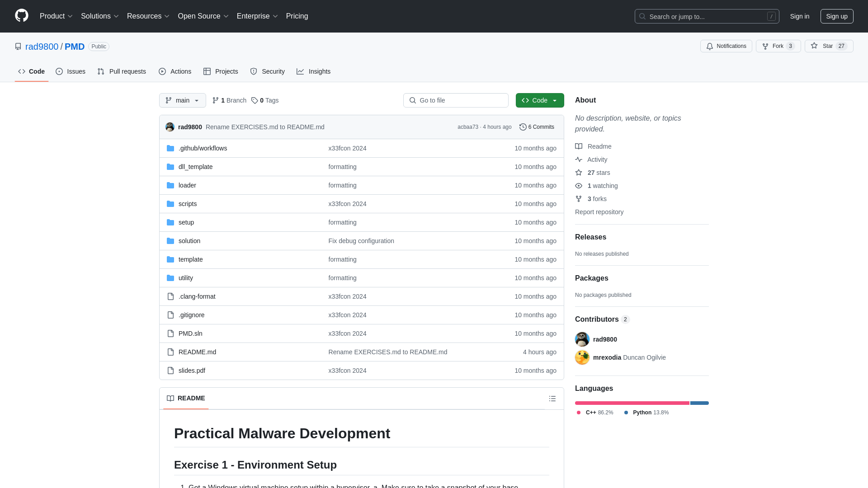Switch to the Issues tab

[x=71, y=71]
